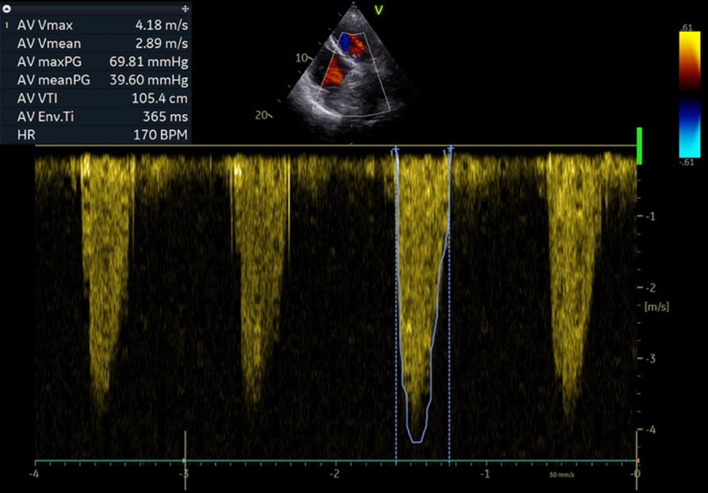The height and width of the screenshot is (493, 708).
Task: Select the AV Vmax measurement row
Action: click(x=97, y=22)
